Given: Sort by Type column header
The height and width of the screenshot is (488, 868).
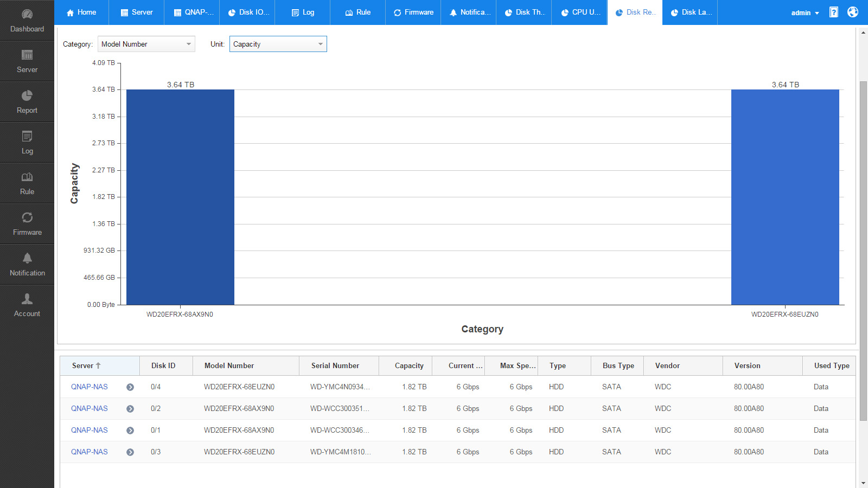Looking at the screenshot, I should point(564,365).
